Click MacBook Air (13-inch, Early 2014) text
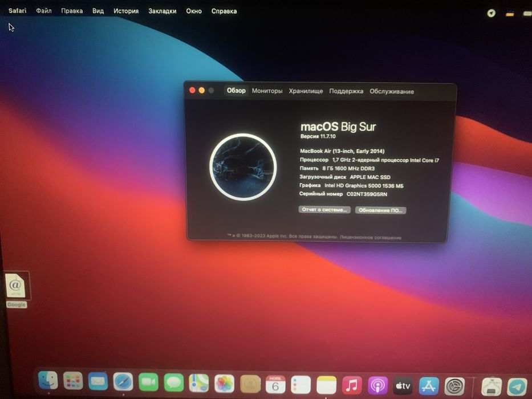Screen dimensions: 532x399 [x=342, y=151]
